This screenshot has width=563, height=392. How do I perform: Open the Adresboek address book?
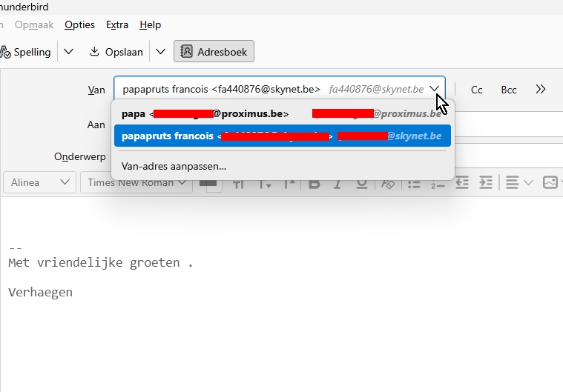click(214, 51)
